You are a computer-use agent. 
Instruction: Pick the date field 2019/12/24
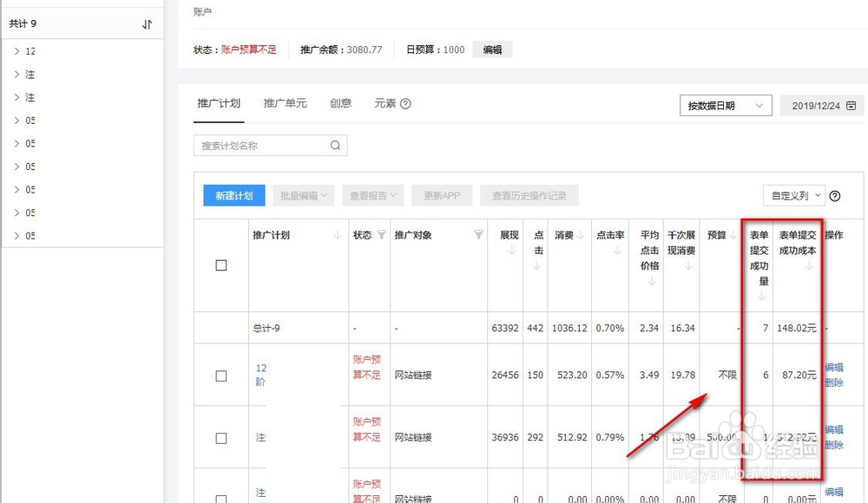pyautogui.click(x=822, y=106)
